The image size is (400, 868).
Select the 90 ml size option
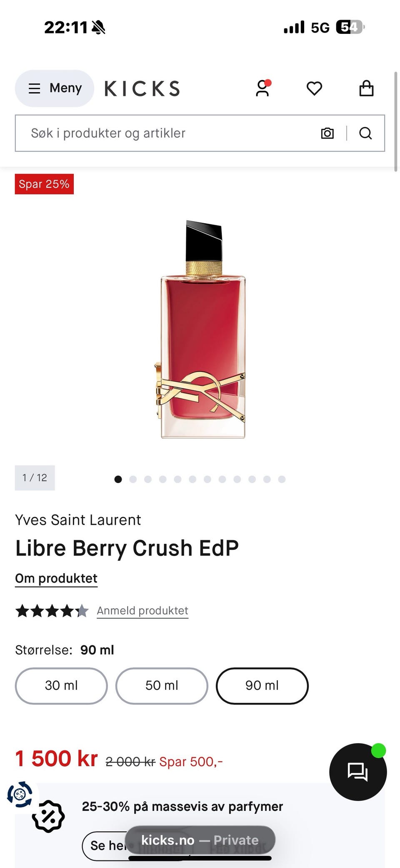click(x=262, y=686)
